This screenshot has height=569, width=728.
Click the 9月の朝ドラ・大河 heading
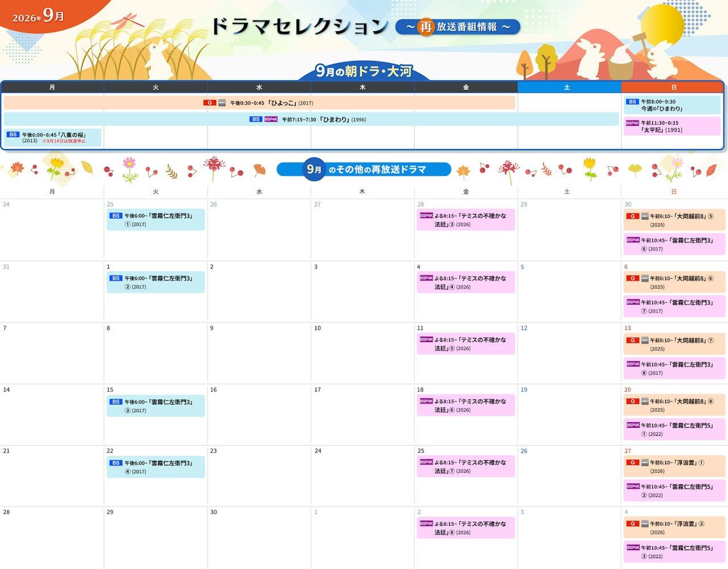(x=364, y=71)
